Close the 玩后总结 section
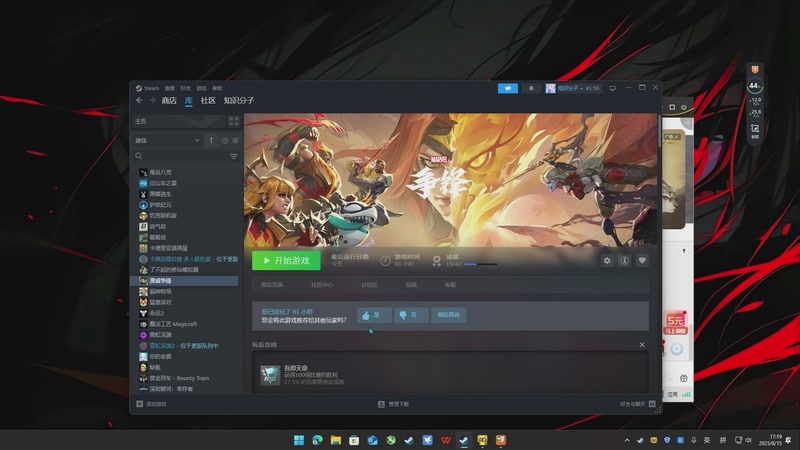Image resolution: width=800 pixels, height=450 pixels. (642, 345)
